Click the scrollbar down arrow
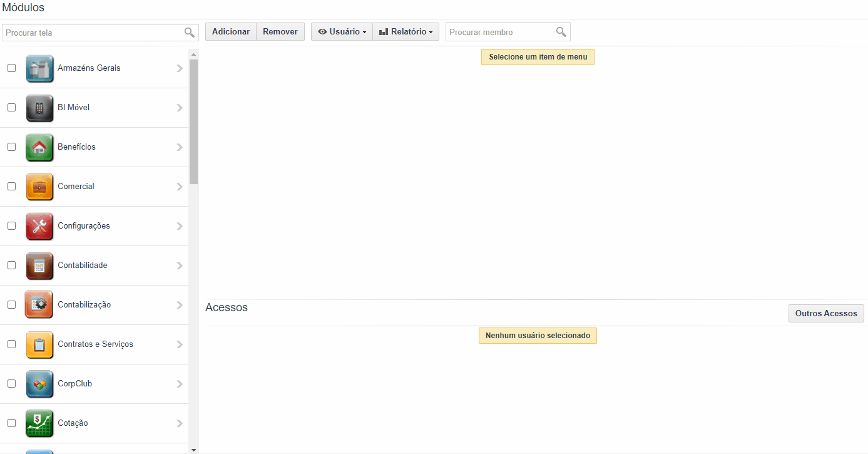868x454 pixels. tap(193, 450)
